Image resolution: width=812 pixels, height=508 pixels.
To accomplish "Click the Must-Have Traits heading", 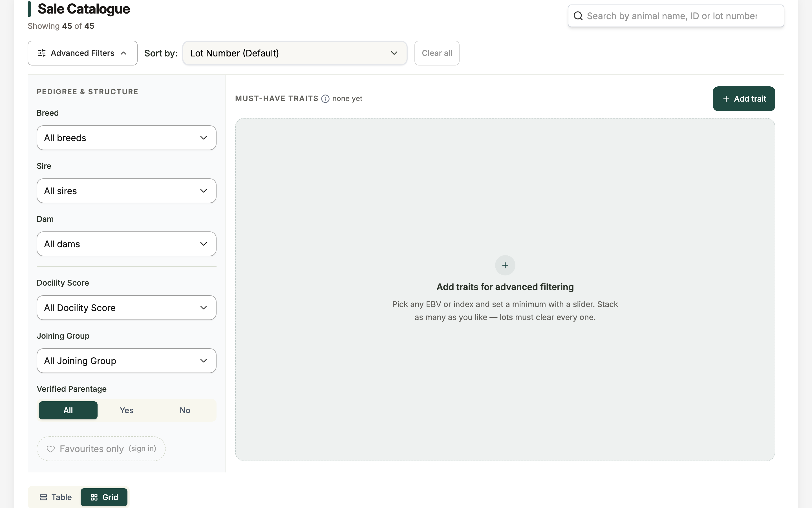I will point(277,99).
